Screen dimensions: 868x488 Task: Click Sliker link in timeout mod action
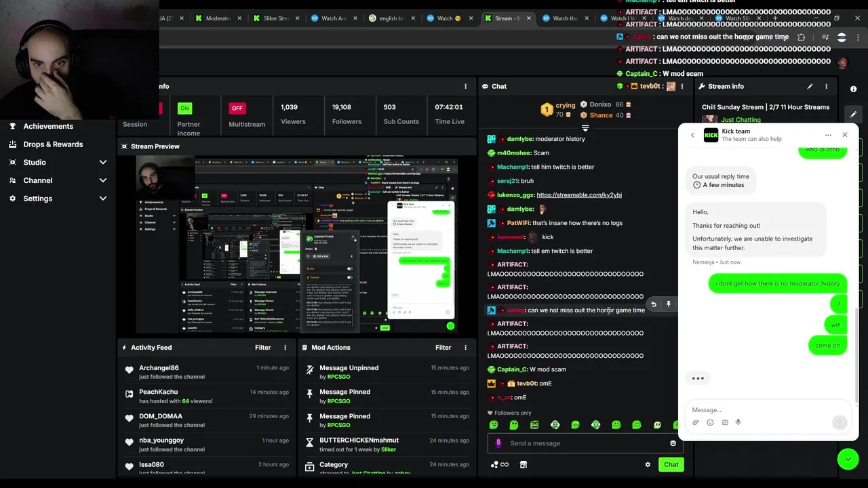coord(389,449)
